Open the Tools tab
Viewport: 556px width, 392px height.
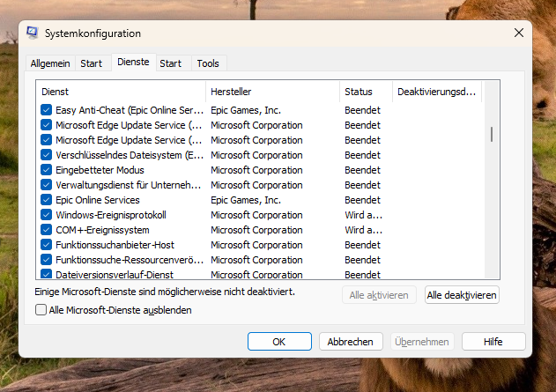(208, 63)
